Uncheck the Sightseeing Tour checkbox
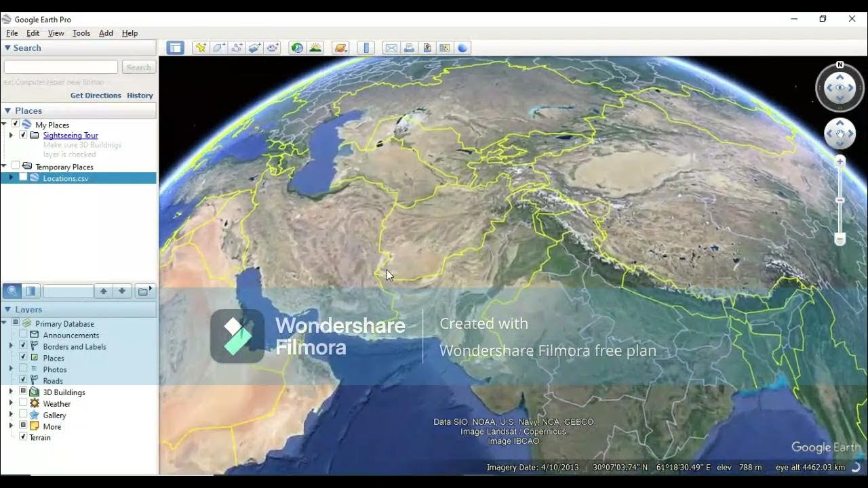The width and height of the screenshot is (868, 488). (23, 135)
